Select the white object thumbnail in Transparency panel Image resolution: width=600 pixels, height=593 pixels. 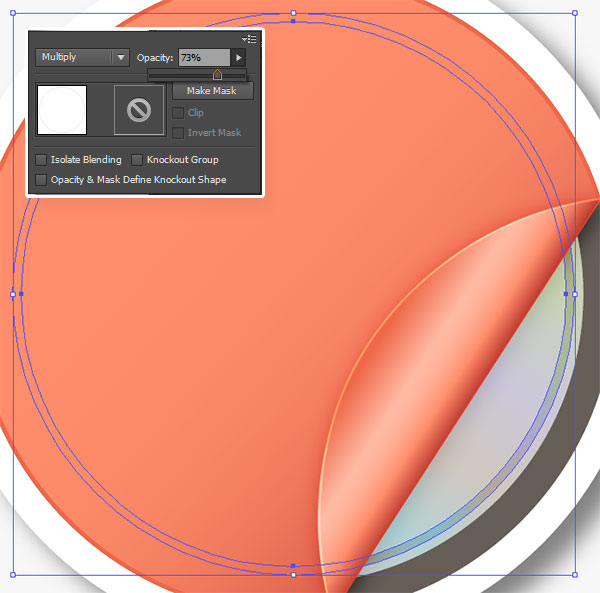[x=62, y=110]
